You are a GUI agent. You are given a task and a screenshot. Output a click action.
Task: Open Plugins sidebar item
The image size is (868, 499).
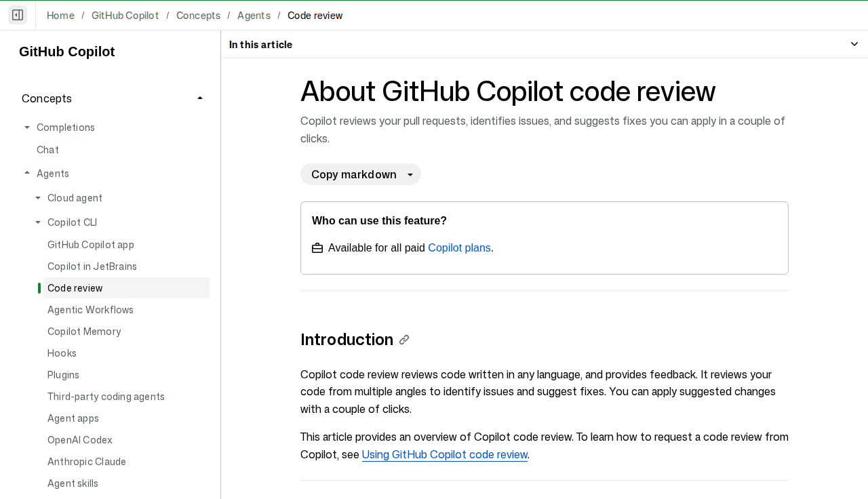(x=63, y=375)
